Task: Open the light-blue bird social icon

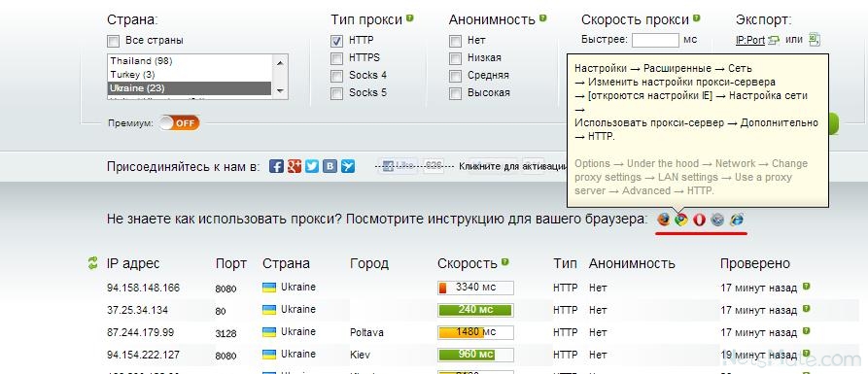Action: click(x=348, y=166)
